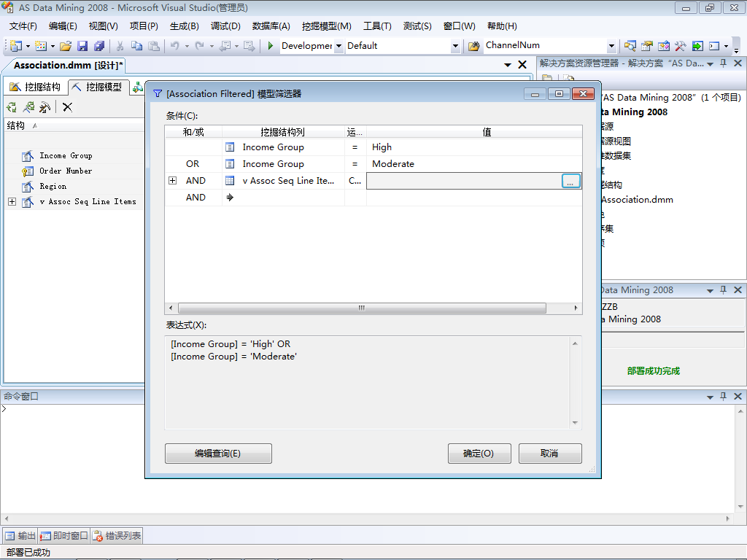The image size is (747, 560).
Task: Click the 编辑查询(E) button
Action: coord(218,454)
